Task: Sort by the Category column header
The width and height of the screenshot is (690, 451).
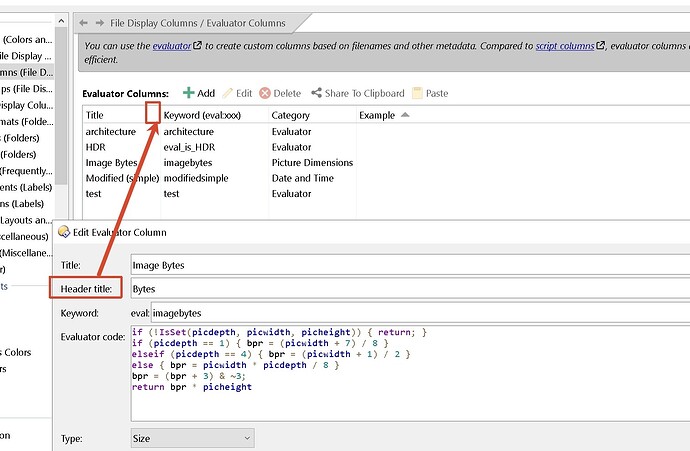Action: (291, 115)
